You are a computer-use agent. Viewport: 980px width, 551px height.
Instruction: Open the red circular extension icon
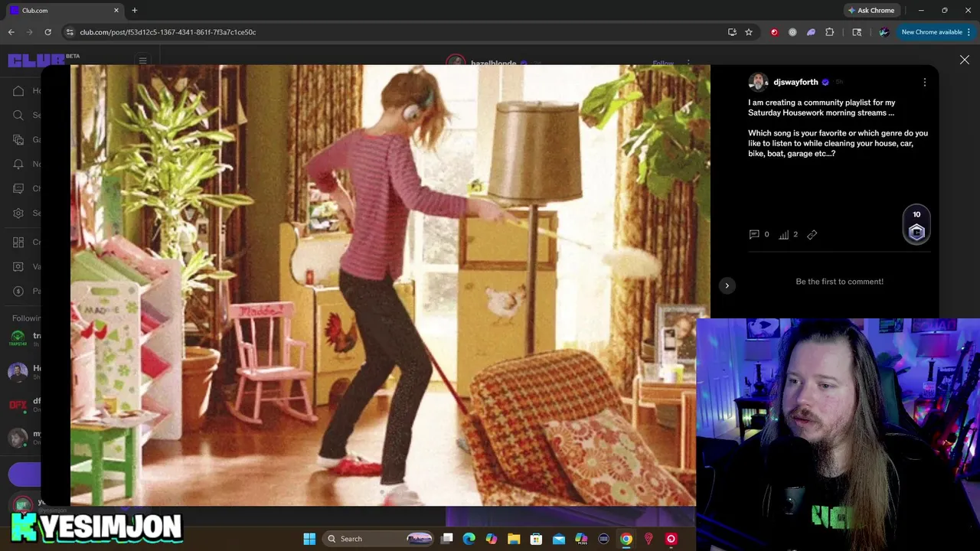(x=774, y=32)
